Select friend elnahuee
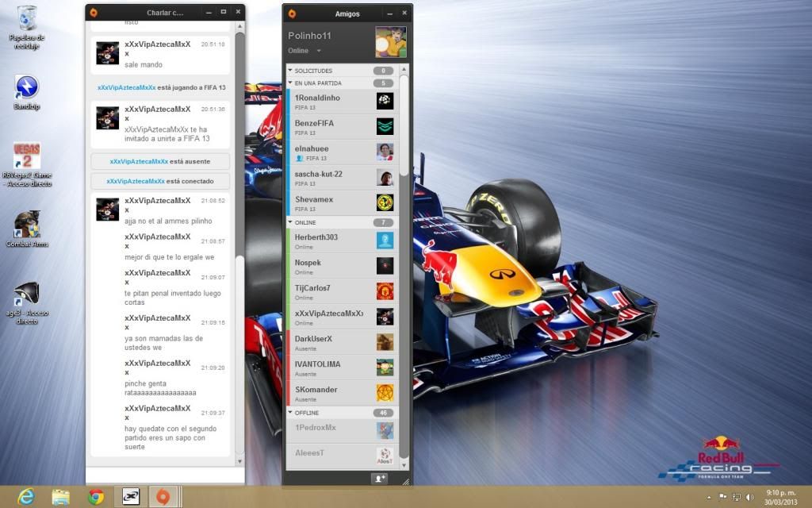 343,152
